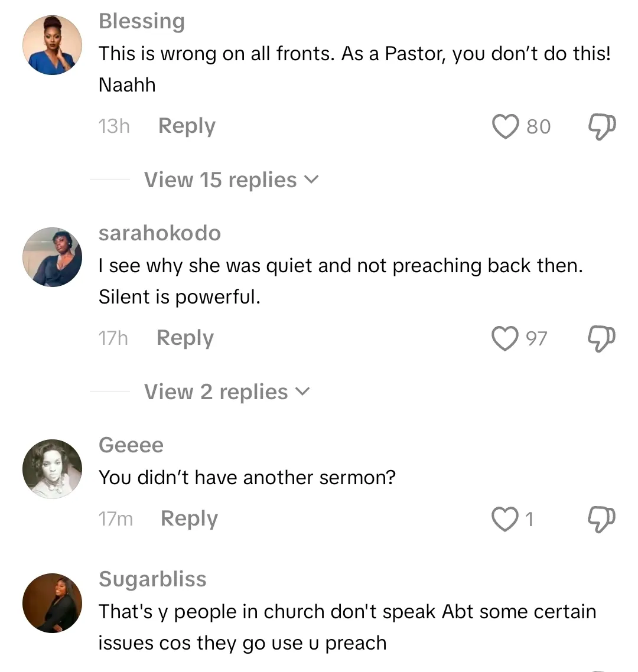Select Sugarbliss's comment text
This screenshot has width=638, height=672.
click(347, 627)
